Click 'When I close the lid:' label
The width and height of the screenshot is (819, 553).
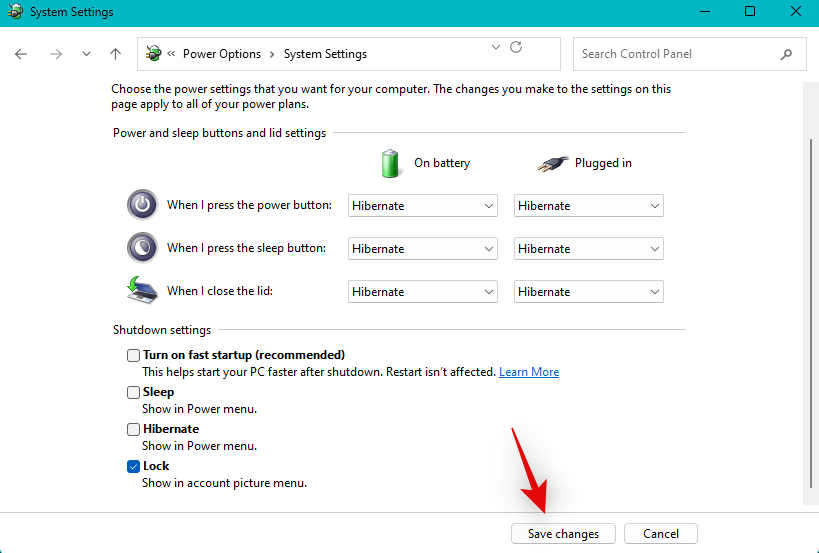[x=220, y=290]
